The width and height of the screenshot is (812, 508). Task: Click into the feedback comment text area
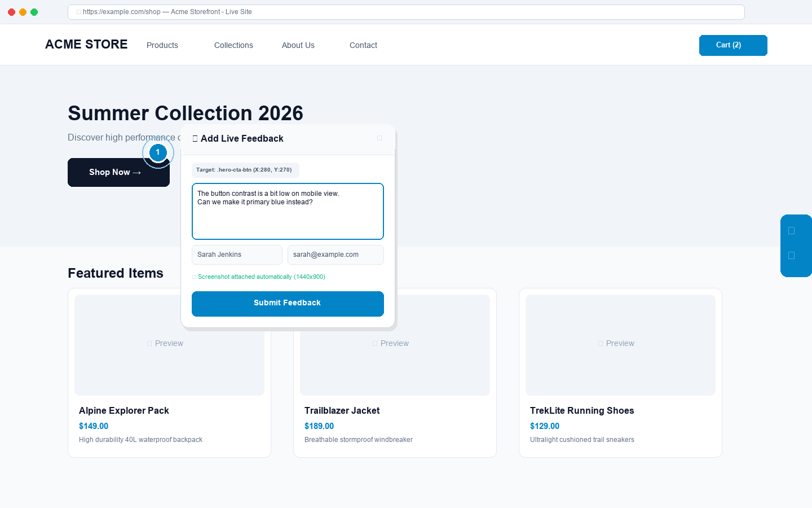pos(288,211)
